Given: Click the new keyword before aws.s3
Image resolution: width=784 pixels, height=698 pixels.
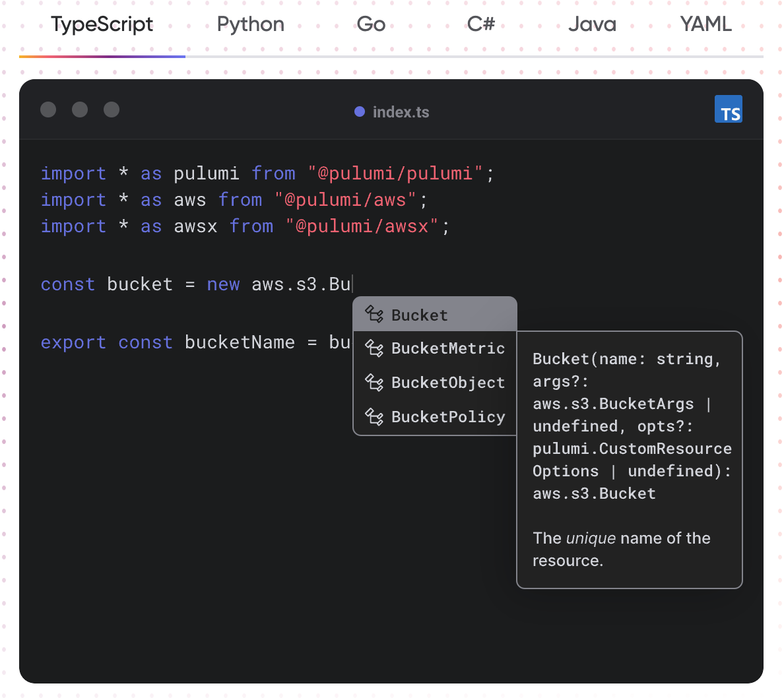Looking at the screenshot, I should tap(223, 284).
